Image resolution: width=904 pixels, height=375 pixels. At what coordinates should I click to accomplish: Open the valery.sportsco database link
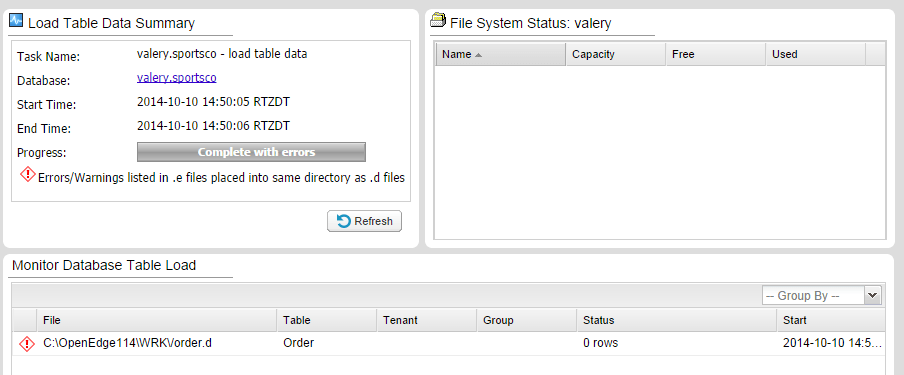coord(176,78)
